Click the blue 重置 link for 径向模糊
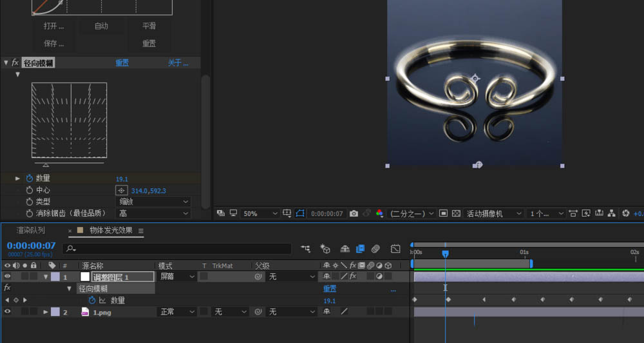644x343 pixels. 122,63
